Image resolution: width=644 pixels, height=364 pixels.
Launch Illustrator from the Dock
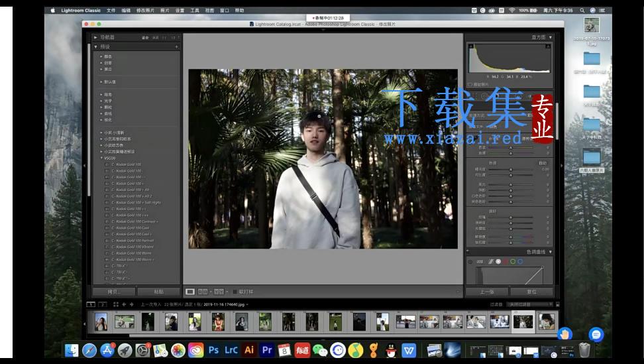[x=249, y=350]
